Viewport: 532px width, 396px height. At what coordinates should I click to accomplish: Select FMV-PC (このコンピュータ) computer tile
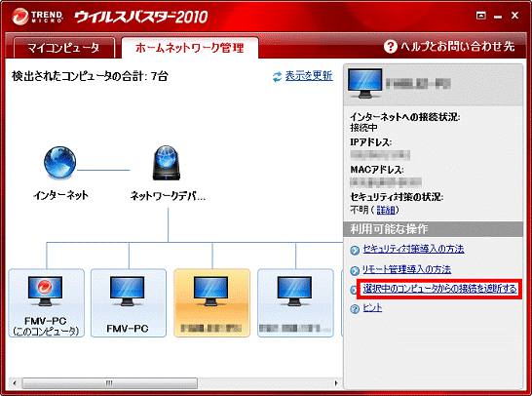pyautogui.click(x=47, y=303)
